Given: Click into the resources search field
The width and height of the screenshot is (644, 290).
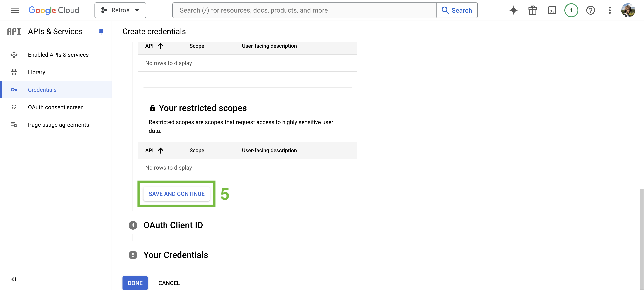Looking at the screenshot, I should 304,10.
